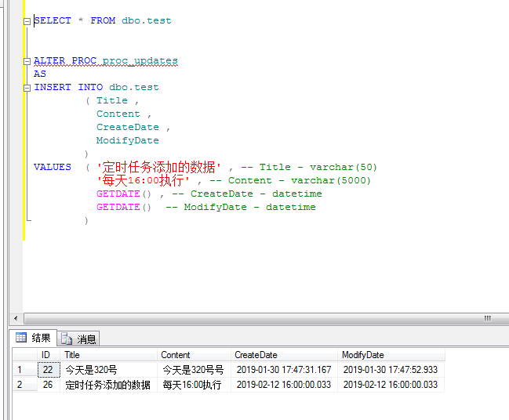Screen dimensions: 509x420
Task: Collapse the INSERT INTO code block
Action: point(27,88)
